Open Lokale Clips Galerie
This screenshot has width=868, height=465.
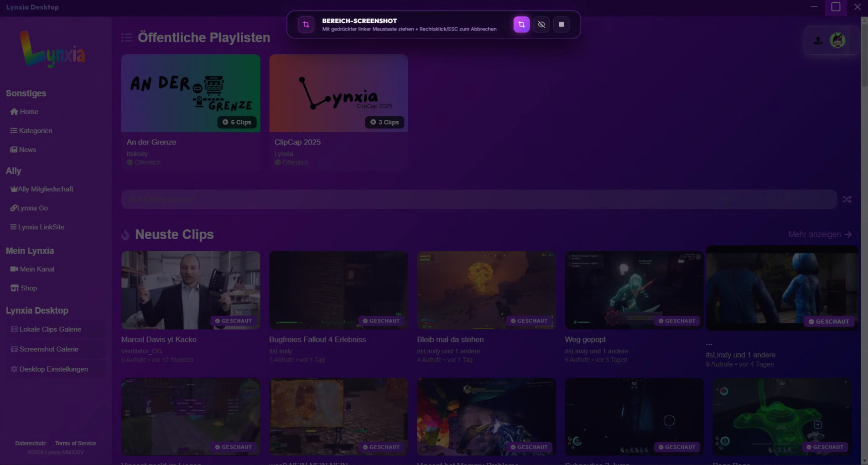pos(56,329)
